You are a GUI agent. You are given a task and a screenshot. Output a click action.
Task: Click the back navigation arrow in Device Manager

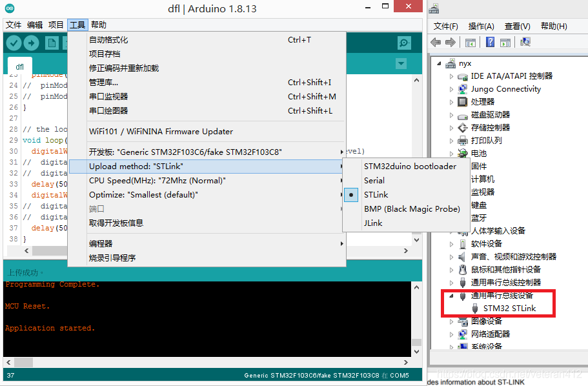[435, 42]
